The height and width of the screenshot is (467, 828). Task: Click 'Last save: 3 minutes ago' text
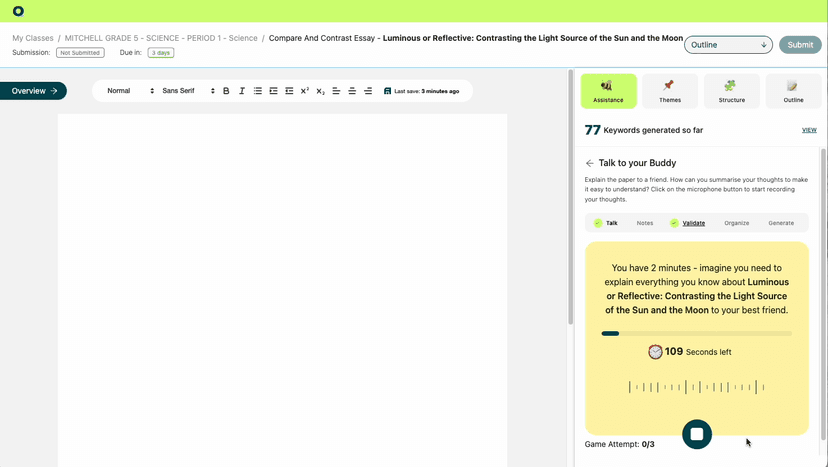click(x=427, y=91)
